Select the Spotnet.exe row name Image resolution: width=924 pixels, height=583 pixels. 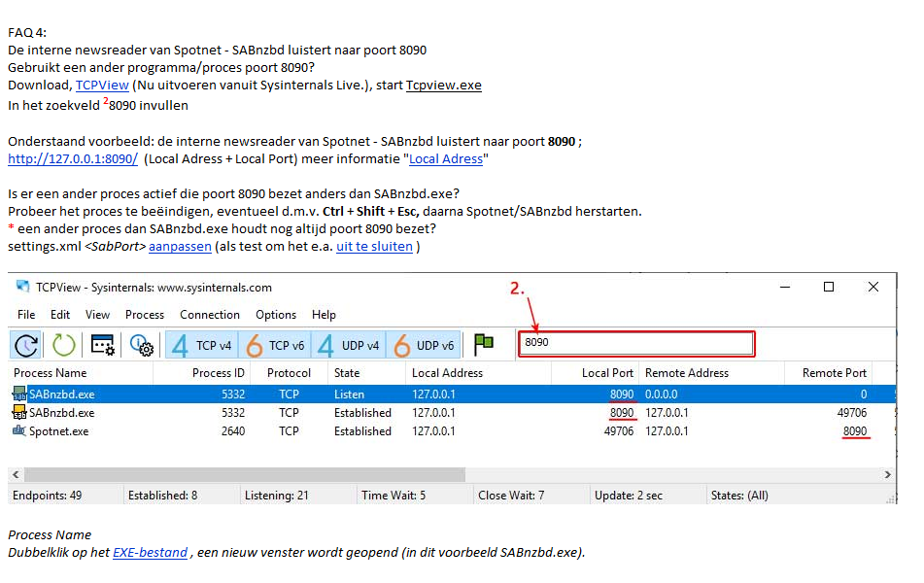[x=59, y=430]
